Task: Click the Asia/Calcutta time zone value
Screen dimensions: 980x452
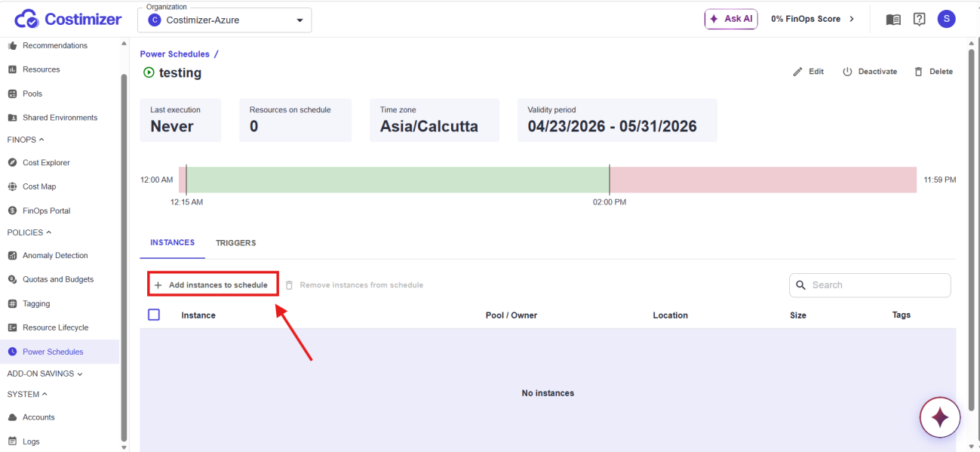Action: pos(429,126)
